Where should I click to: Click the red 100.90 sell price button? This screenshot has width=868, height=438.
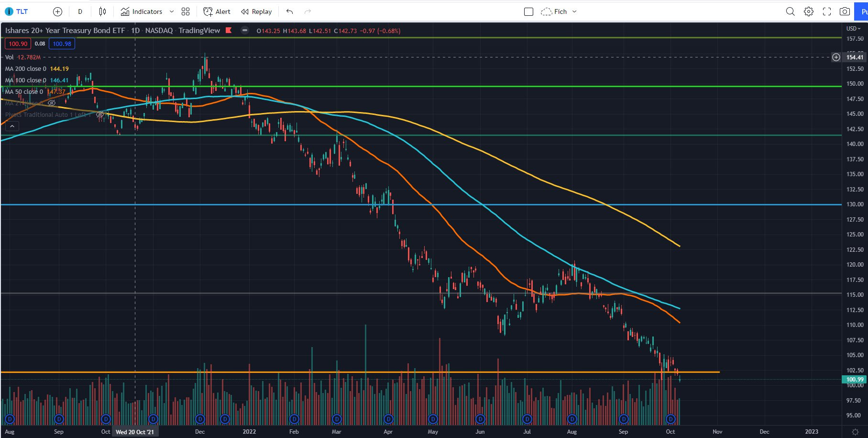pyautogui.click(x=18, y=44)
